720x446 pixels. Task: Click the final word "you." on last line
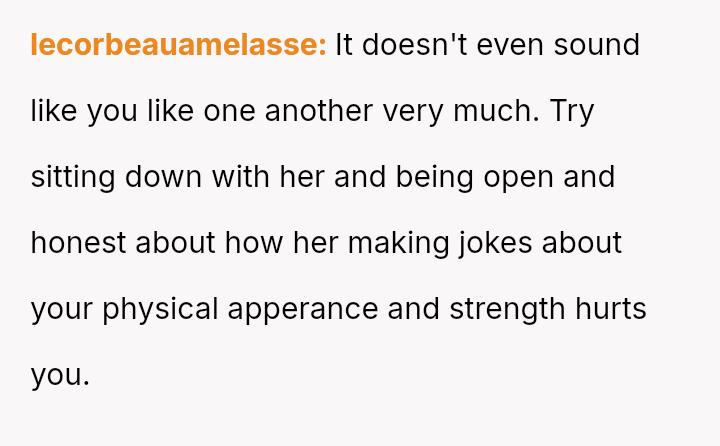click(60, 375)
